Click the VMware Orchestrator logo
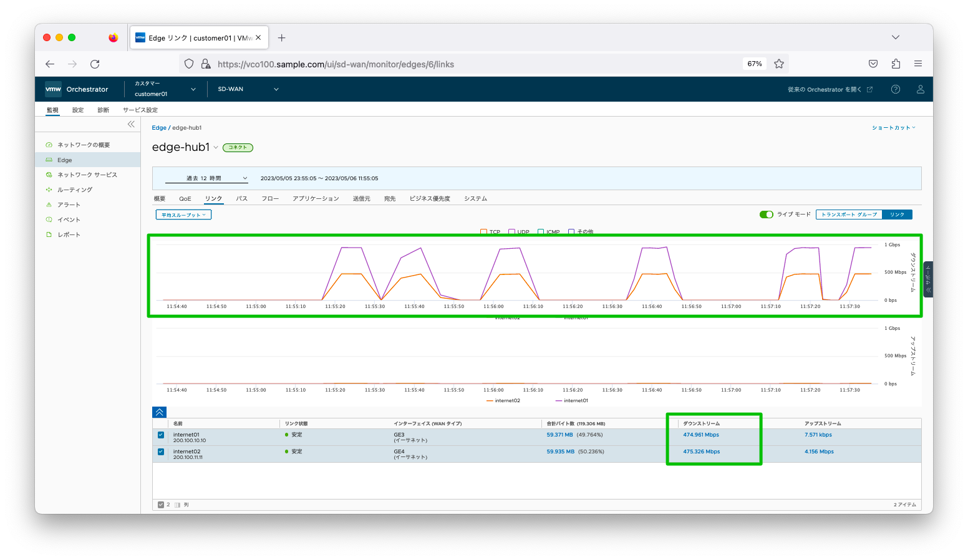This screenshot has height=560, width=968. (54, 89)
